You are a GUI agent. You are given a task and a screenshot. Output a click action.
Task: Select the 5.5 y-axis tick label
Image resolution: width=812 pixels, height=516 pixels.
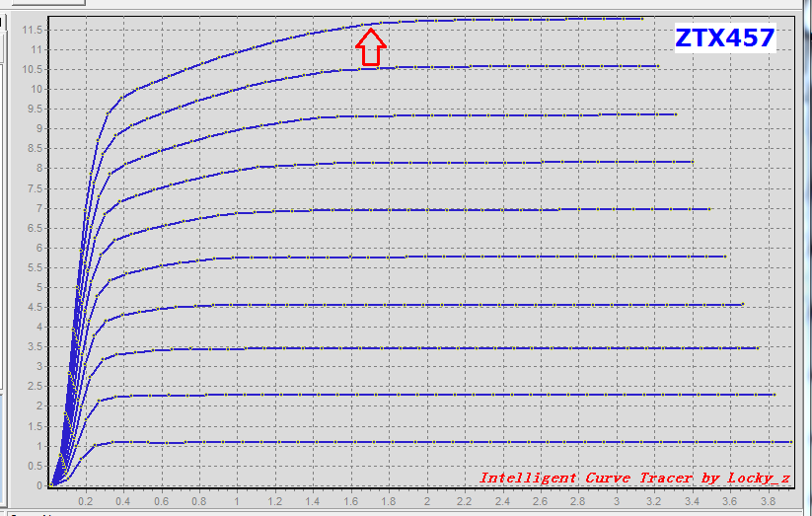[x=36, y=267]
